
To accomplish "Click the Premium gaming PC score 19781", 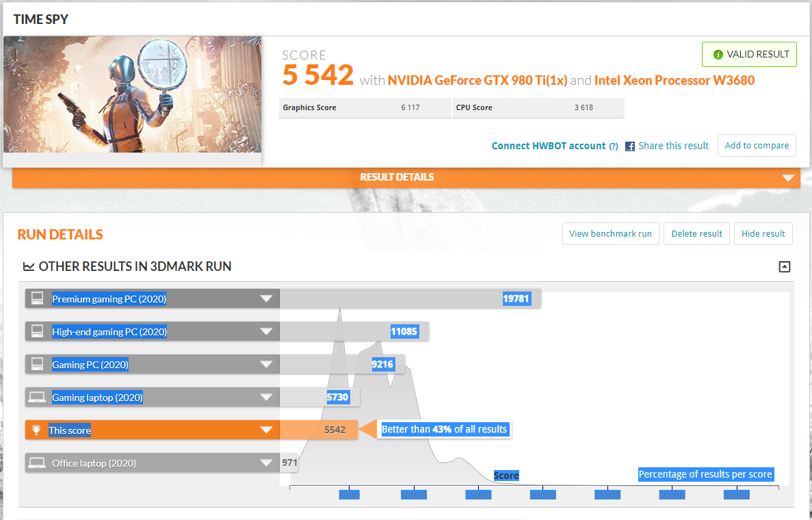I will pyautogui.click(x=516, y=299).
